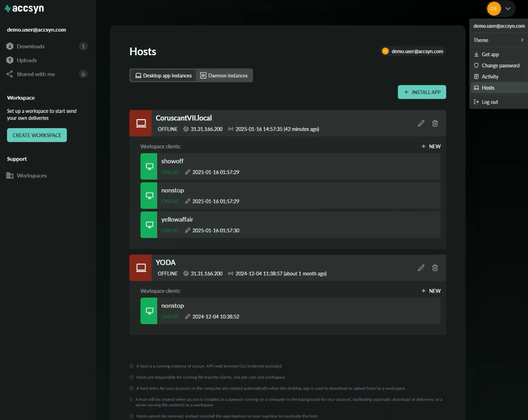Click the Activity clipboard icon
The height and width of the screenshot is (420, 528).
(x=476, y=77)
